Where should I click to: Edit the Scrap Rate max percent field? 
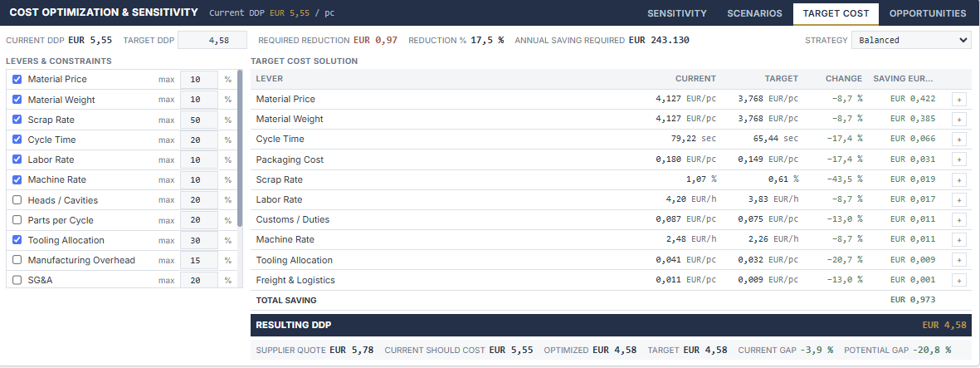click(199, 120)
